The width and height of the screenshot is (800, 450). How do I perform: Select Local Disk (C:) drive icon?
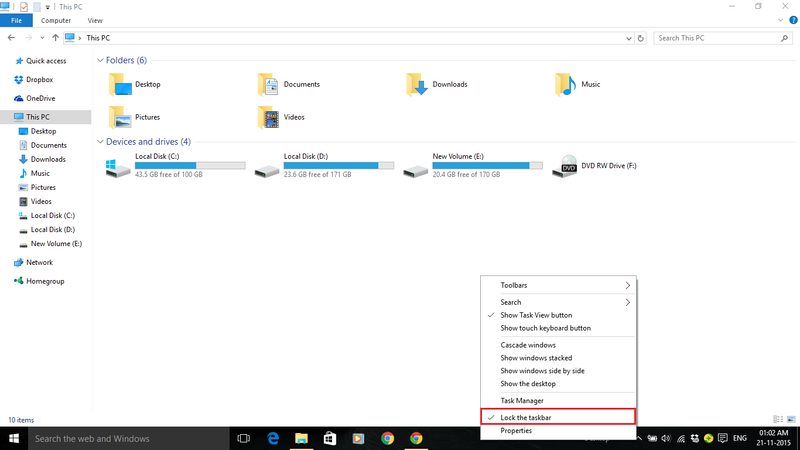click(118, 167)
